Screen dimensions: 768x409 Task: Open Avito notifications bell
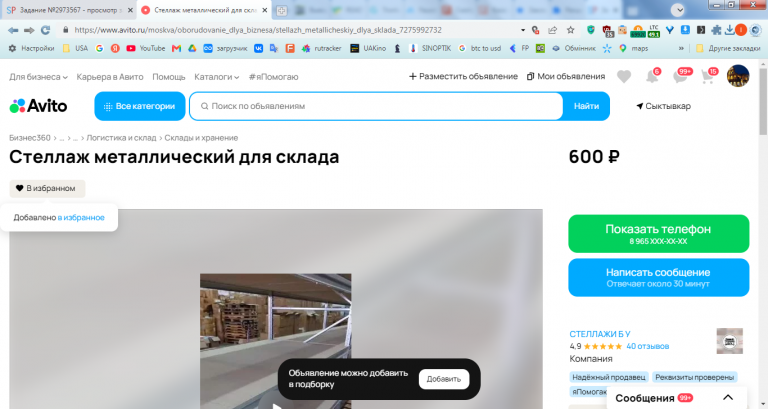pyautogui.click(x=652, y=76)
